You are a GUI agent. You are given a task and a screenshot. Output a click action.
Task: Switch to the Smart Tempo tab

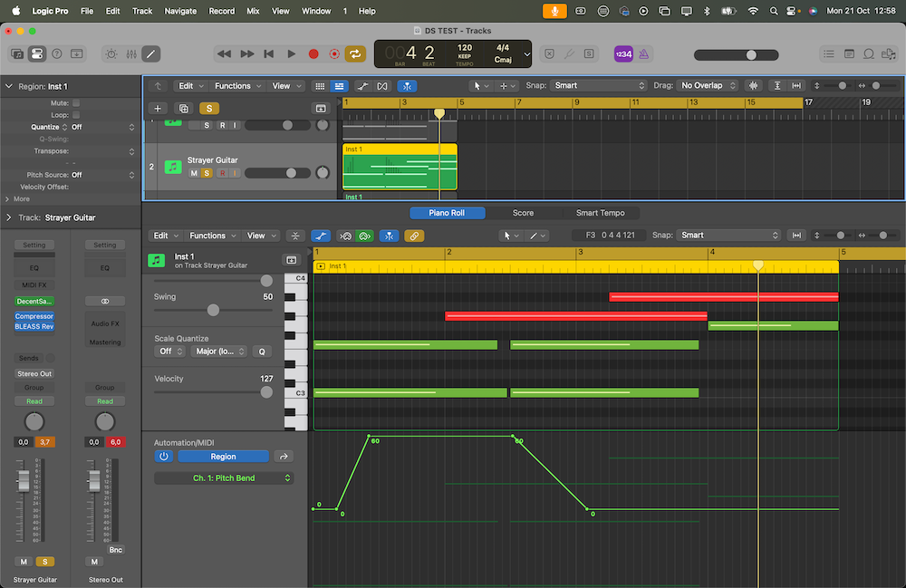[x=600, y=213]
